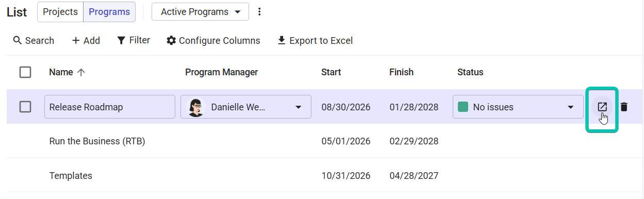Check the Release Roadmap row checkbox

click(25, 107)
